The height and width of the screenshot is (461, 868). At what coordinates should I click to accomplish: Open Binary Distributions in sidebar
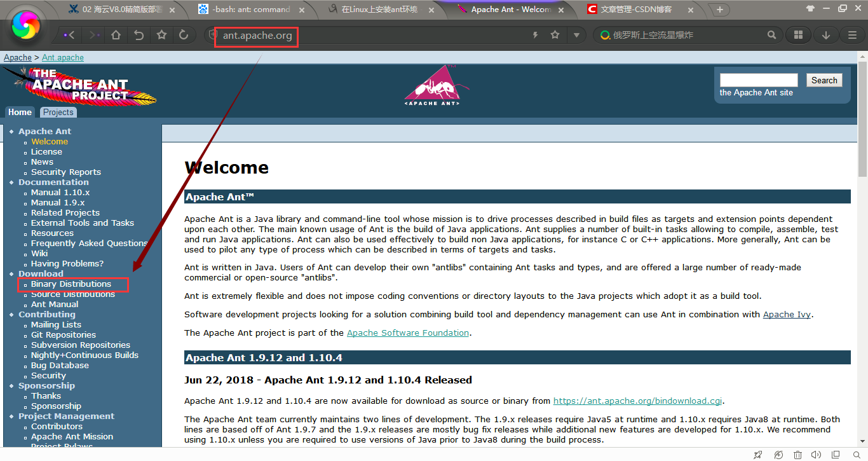[x=71, y=284]
